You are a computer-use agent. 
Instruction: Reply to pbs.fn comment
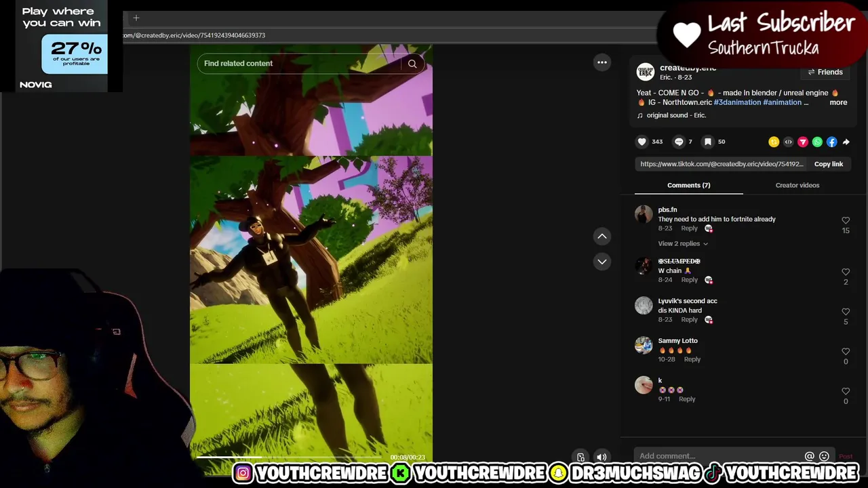coord(689,228)
